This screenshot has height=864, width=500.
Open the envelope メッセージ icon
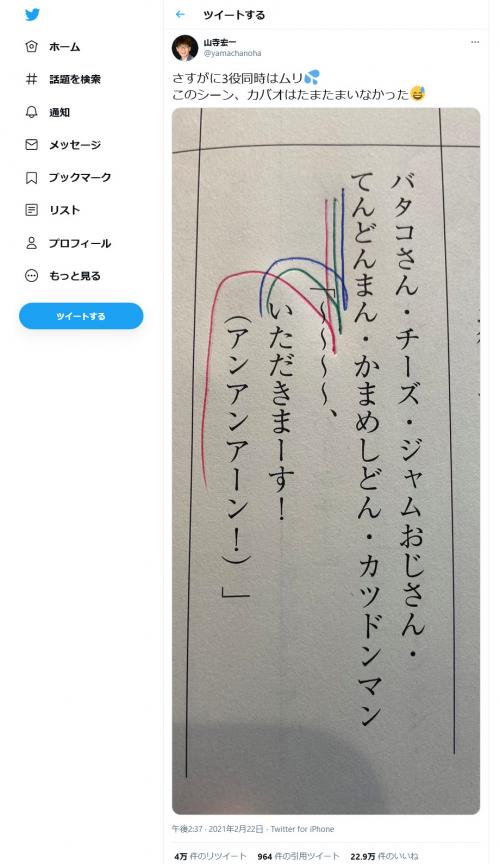[32, 145]
